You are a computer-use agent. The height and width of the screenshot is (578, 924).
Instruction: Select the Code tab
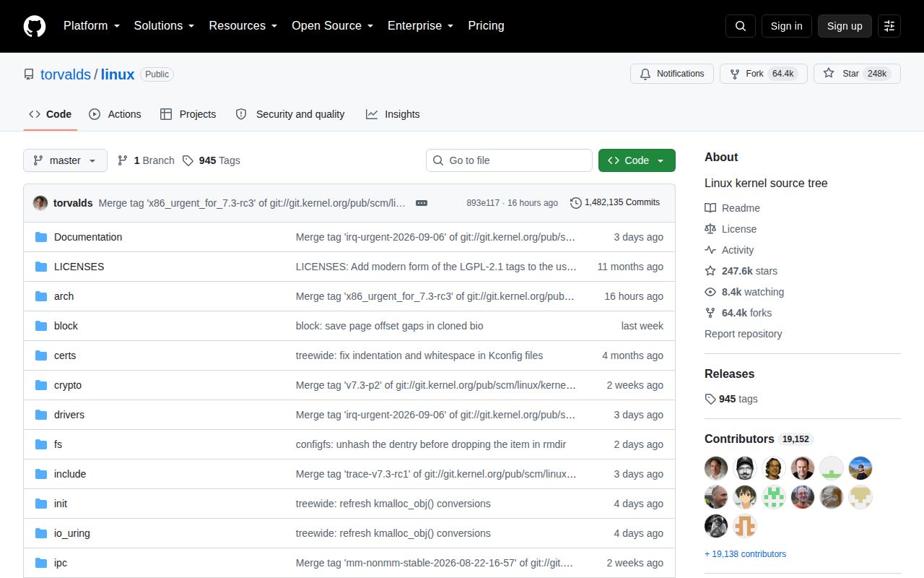click(50, 114)
